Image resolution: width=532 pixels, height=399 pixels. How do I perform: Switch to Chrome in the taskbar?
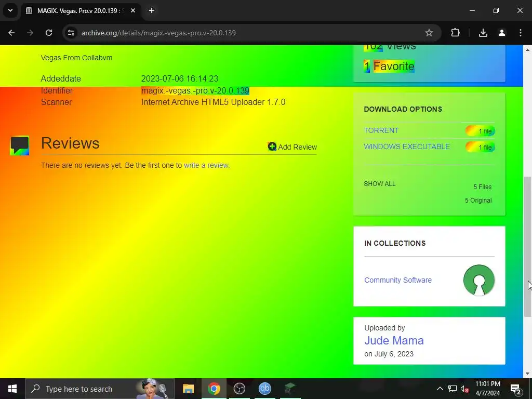214,389
